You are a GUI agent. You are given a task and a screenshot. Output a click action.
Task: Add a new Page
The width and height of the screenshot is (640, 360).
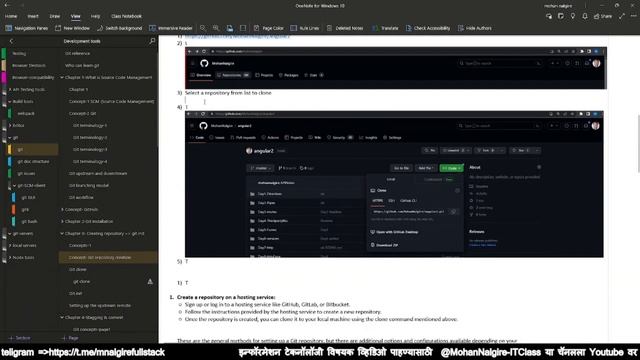[70, 338]
